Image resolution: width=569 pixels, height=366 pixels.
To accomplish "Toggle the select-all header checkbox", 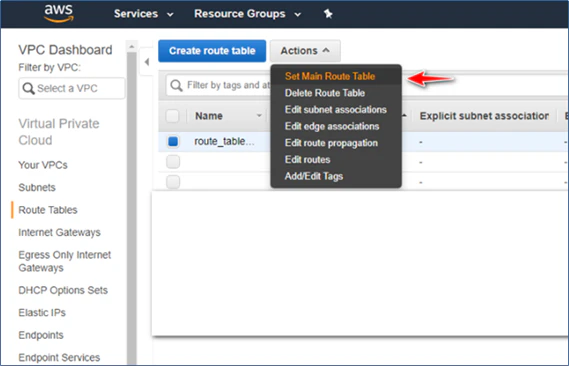I will click(x=172, y=116).
